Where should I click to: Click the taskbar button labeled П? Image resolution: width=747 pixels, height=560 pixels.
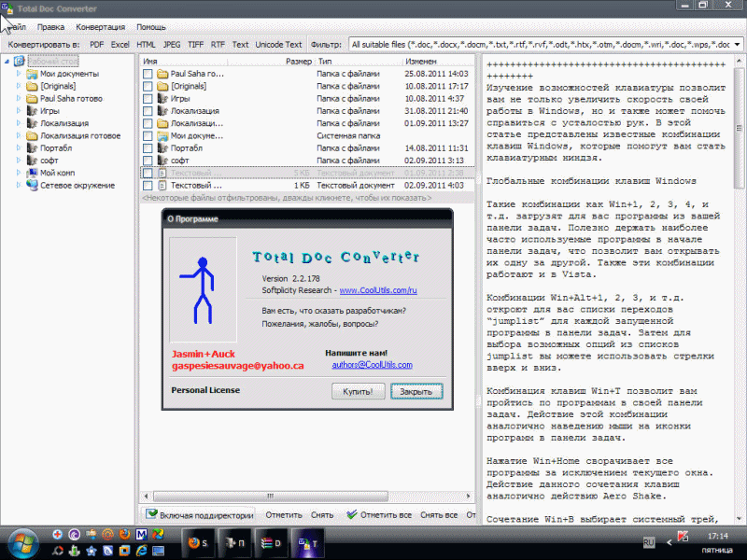pyautogui.click(x=235, y=543)
